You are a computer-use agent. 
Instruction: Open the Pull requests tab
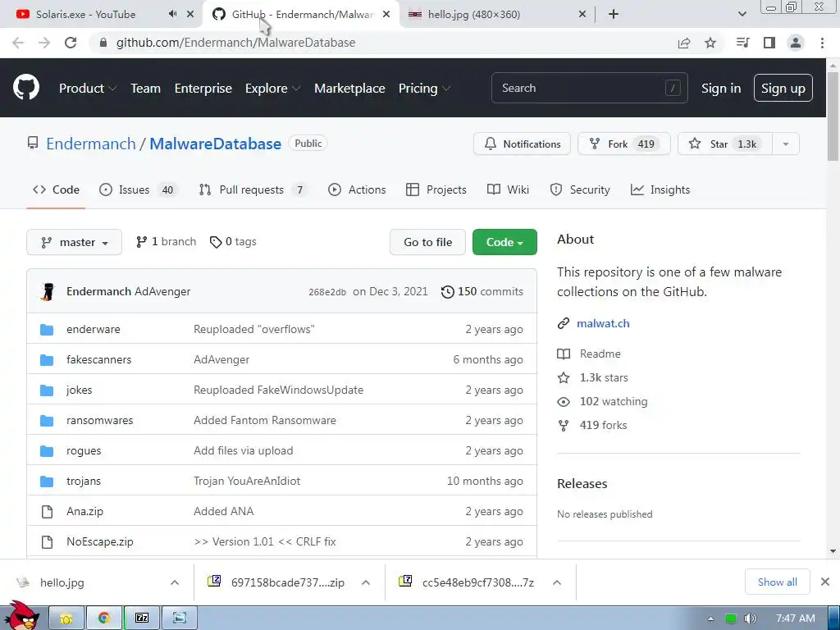[253, 189]
